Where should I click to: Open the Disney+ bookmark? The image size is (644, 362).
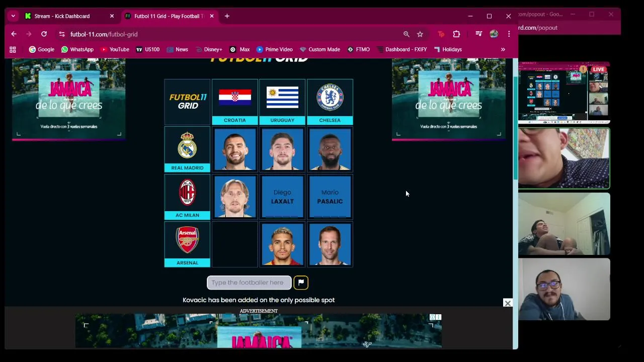click(x=208, y=49)
